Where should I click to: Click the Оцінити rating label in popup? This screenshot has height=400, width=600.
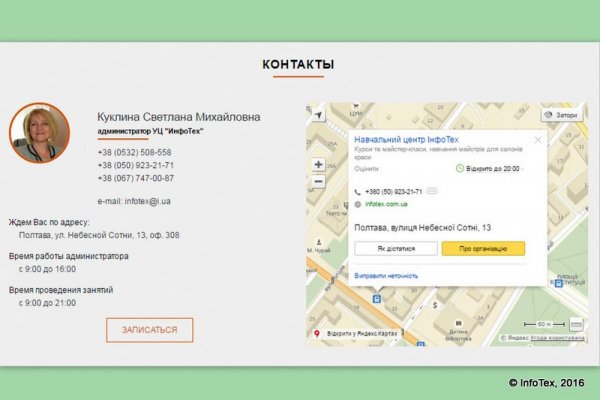[366, 169]
